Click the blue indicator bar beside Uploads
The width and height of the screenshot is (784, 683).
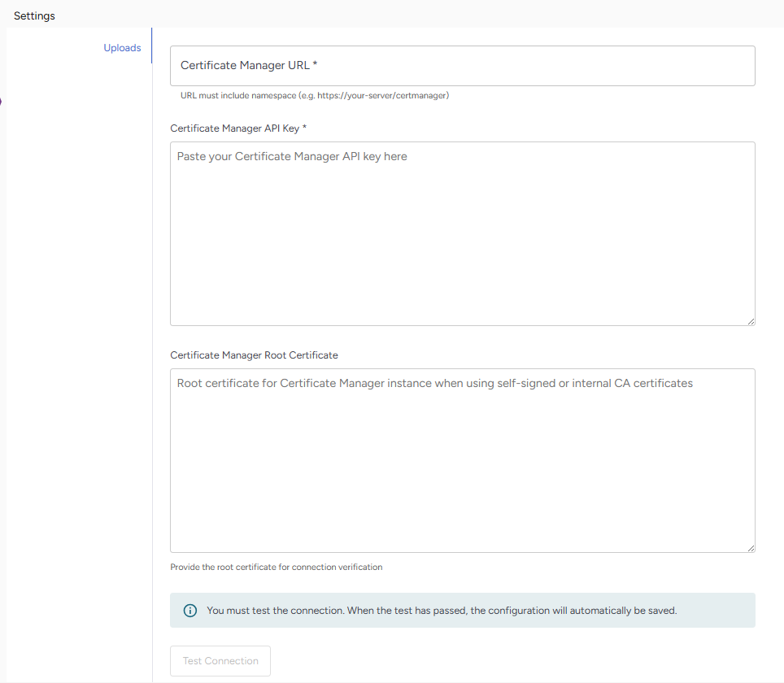[x=151, y=48]
